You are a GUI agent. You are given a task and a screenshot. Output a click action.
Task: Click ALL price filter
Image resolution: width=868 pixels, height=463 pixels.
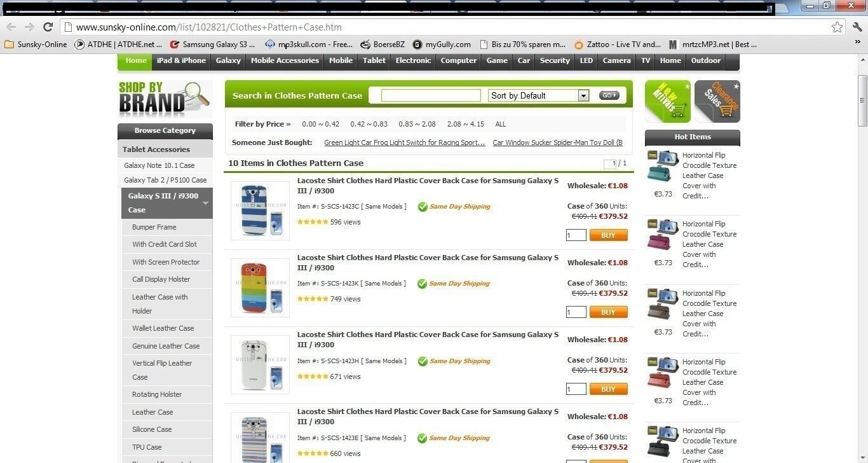(501, 125)
